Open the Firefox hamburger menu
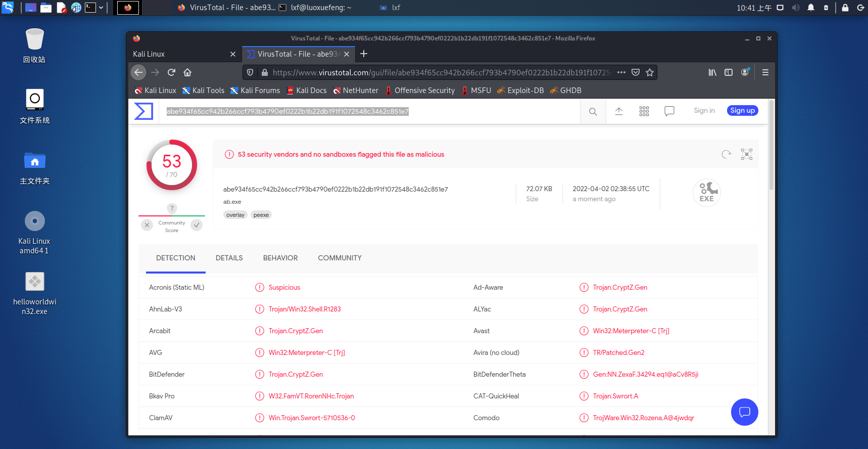The width and height of the screenshot is (868, 449). [765, 72]
